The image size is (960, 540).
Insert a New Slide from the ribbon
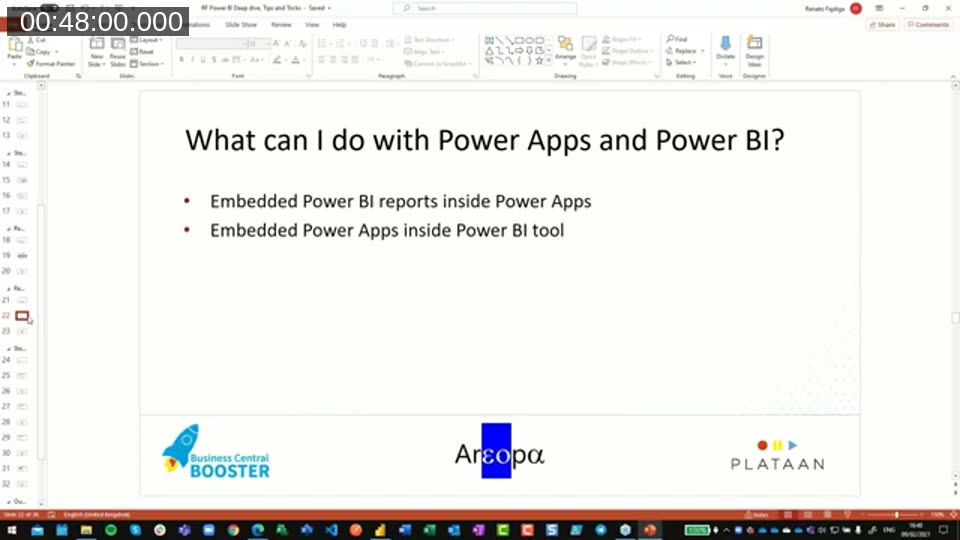click(96, 51)
